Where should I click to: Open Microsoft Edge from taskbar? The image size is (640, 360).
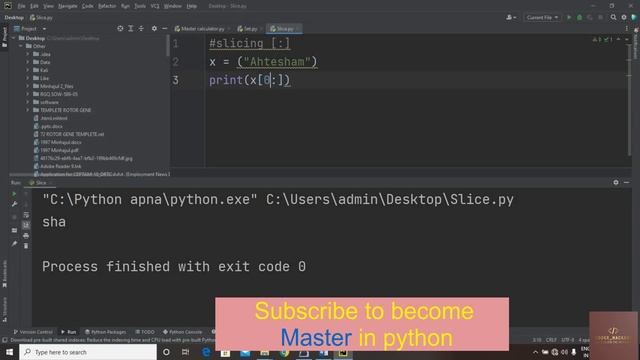pos(206,352)
